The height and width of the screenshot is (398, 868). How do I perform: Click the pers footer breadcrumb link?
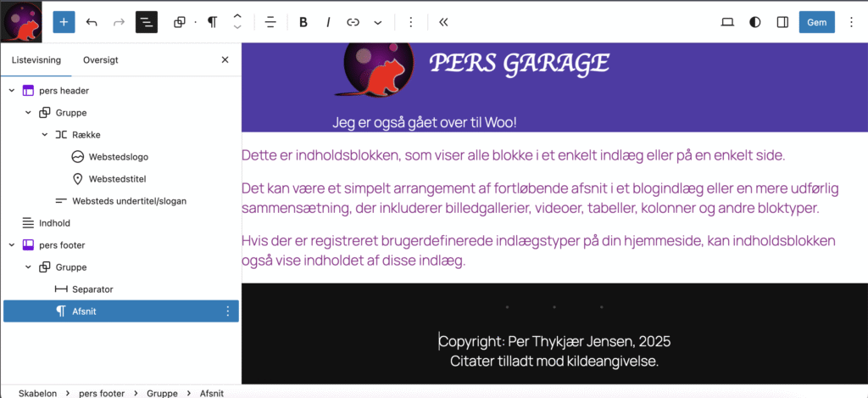101,393
